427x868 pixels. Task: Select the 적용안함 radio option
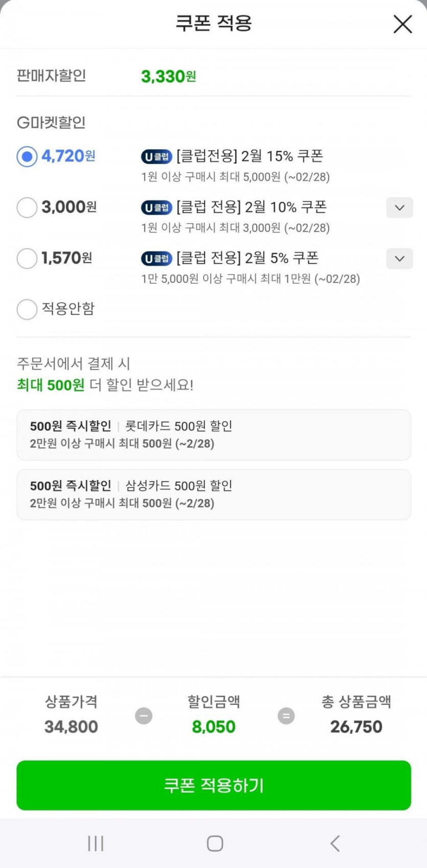click(27, 309)
